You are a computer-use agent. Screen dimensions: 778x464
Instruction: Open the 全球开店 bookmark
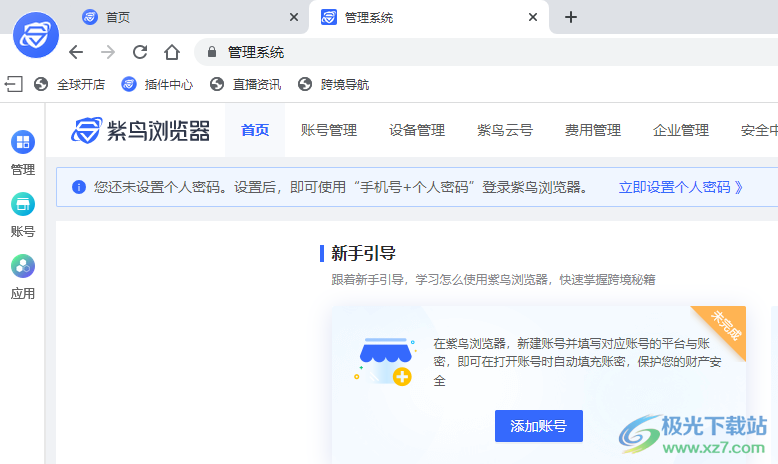69,84
